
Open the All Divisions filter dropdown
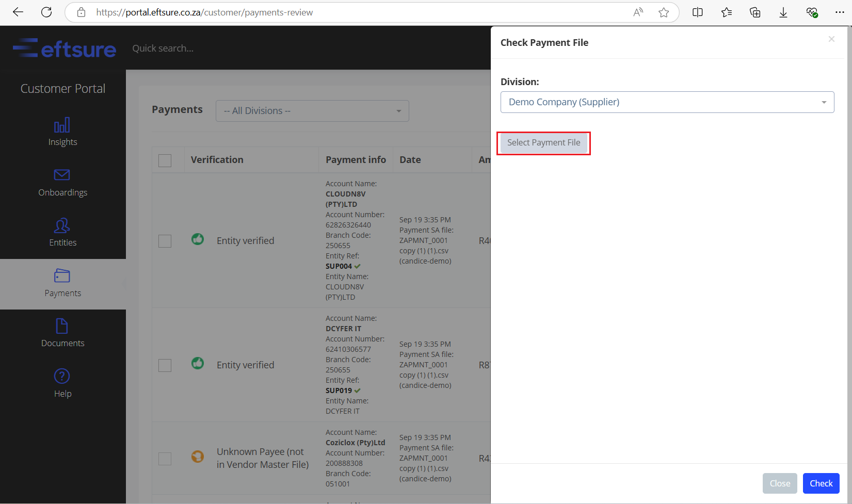point(312,111)
